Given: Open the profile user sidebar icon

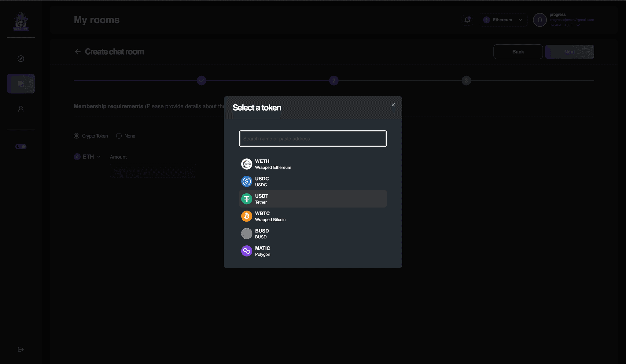Looking at the screenshot, I should (x=21, y=109).
